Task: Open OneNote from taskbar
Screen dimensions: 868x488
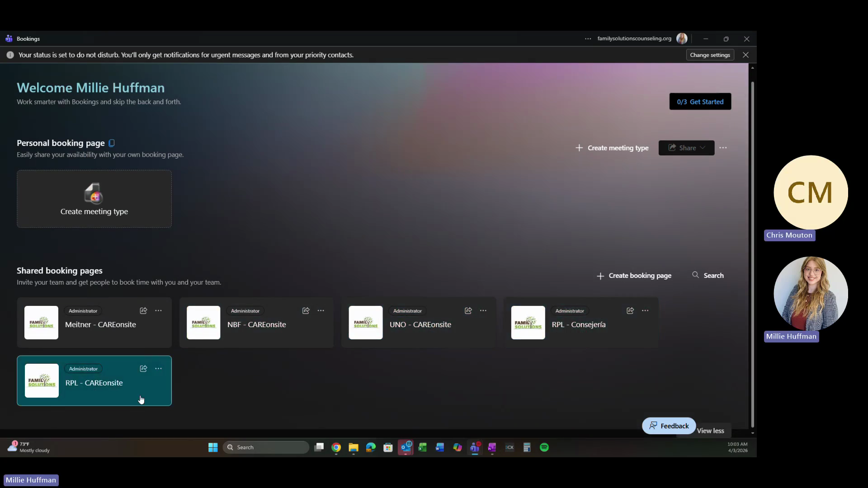Action: point(492,447)
